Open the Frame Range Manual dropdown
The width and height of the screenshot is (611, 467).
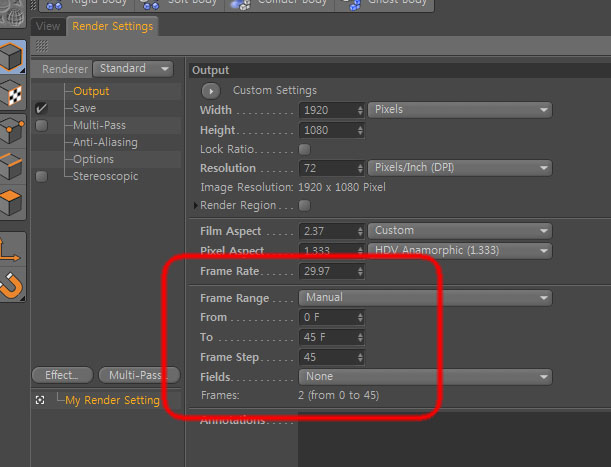[425, 298]
